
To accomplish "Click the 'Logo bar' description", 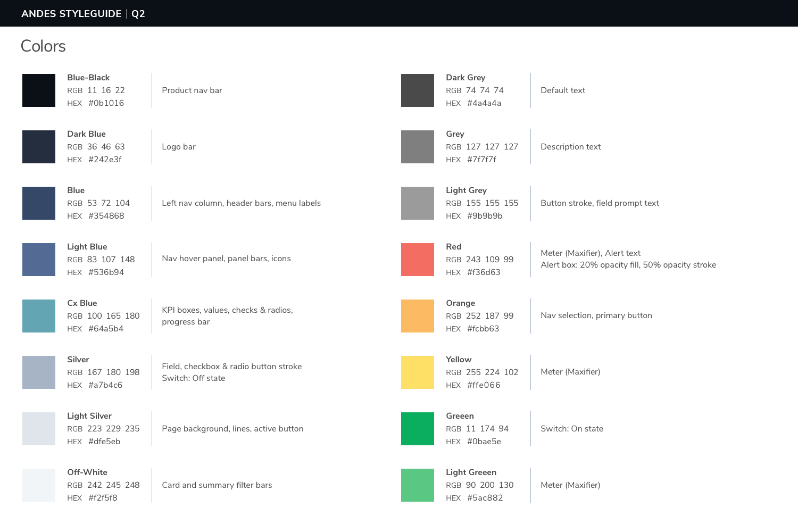I will (x=179, y=147).
